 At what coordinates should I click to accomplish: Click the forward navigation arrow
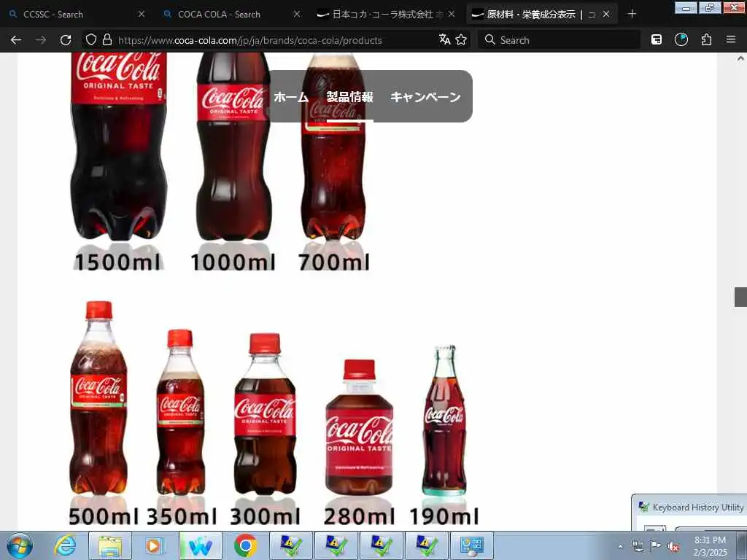click(41, 40)
